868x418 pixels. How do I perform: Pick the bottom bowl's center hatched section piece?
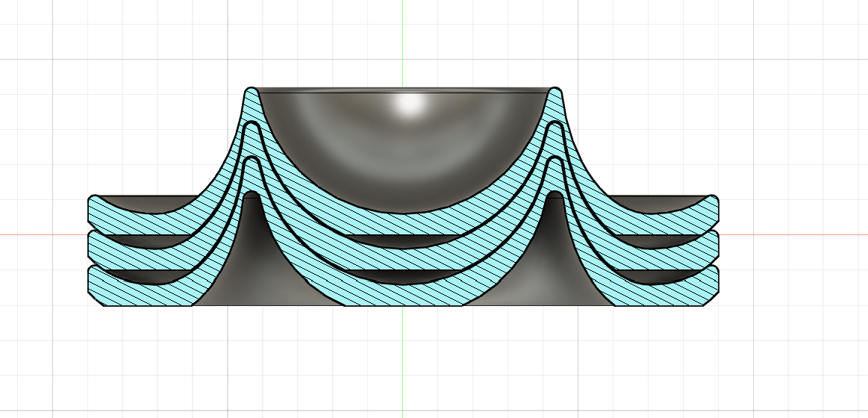tap(402, 293)
